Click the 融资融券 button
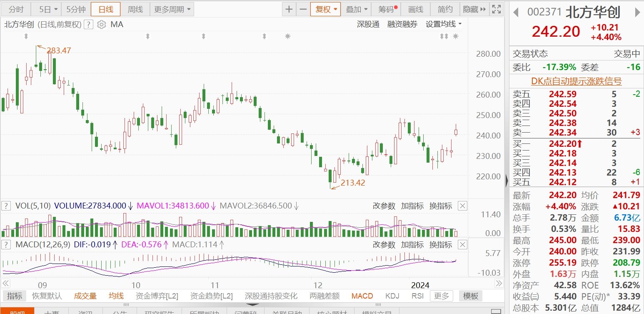 click(402, 24)
